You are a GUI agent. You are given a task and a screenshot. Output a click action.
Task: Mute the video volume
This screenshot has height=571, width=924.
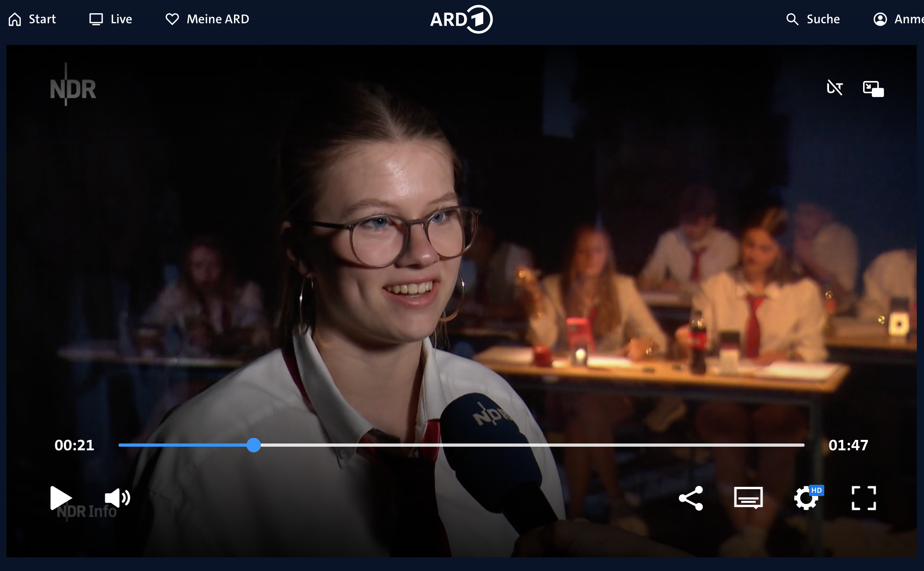tap(117, 498)
